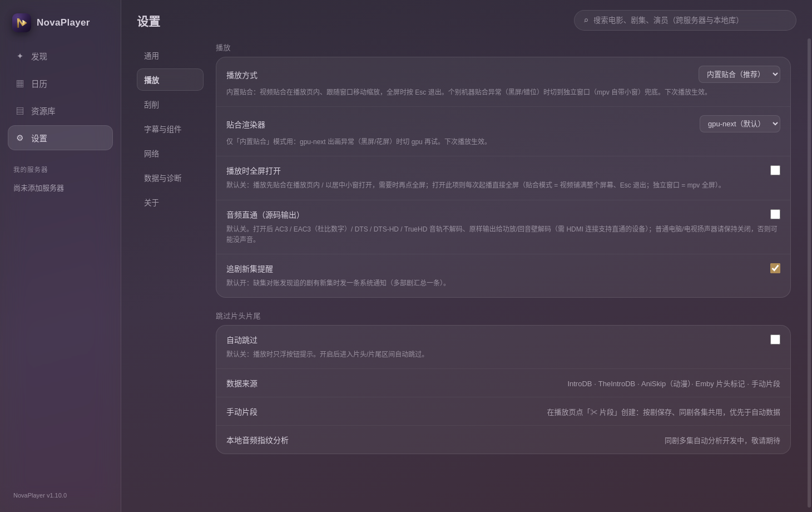This screenshot has height=512, width=812.
Task: Click the library icon beside 资源库
Action: point(20,111)
